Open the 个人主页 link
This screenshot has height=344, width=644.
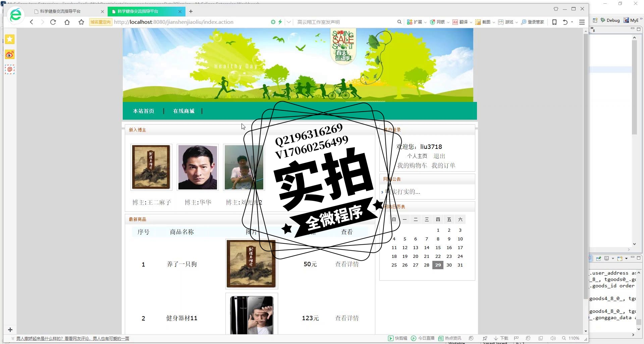click(417, 156)
